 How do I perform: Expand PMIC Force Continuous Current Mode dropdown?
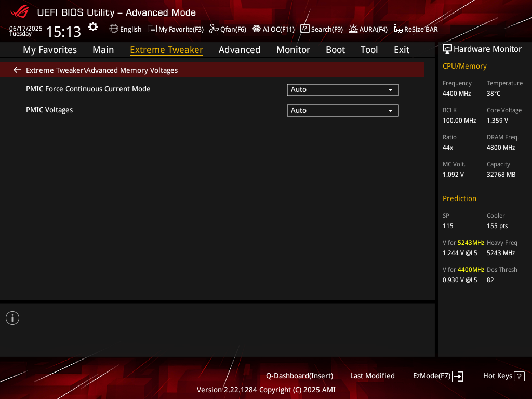point(343,89)
